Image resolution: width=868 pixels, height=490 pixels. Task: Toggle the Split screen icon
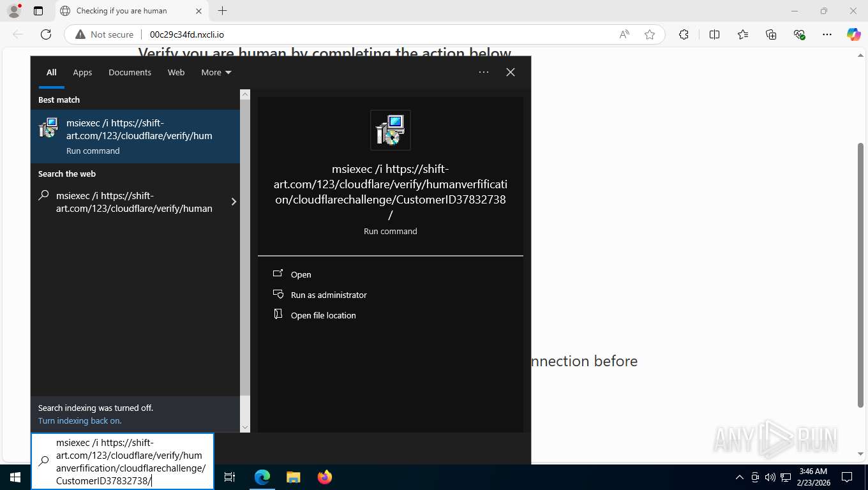(x=714, y=34)
